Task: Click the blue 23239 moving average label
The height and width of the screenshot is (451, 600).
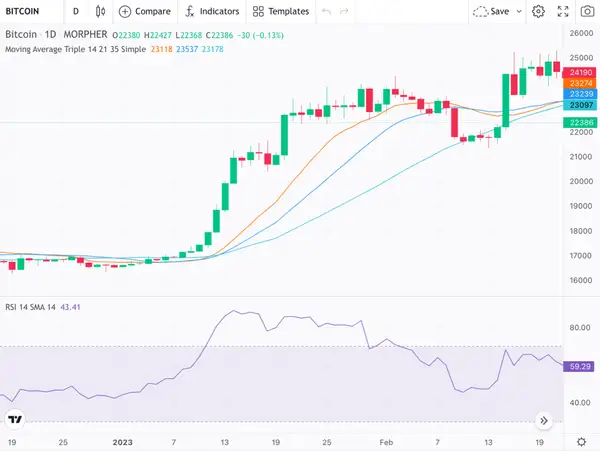Action: pos(580,94)
